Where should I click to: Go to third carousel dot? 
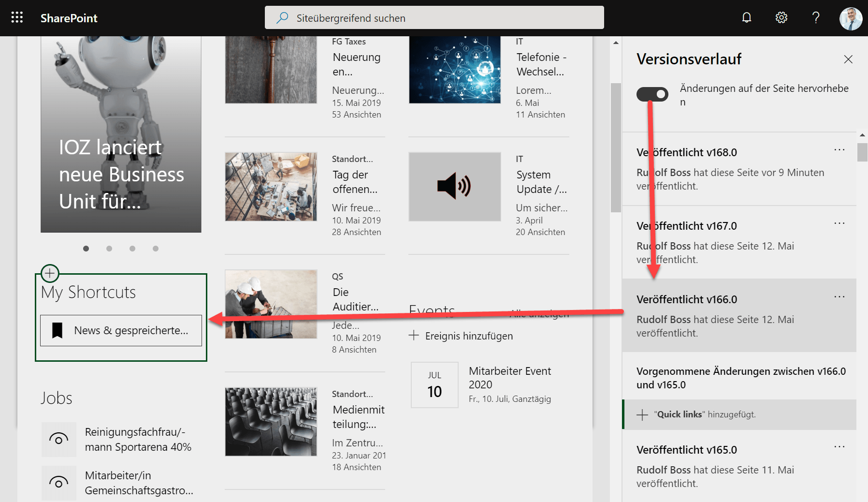click(132, 249)
